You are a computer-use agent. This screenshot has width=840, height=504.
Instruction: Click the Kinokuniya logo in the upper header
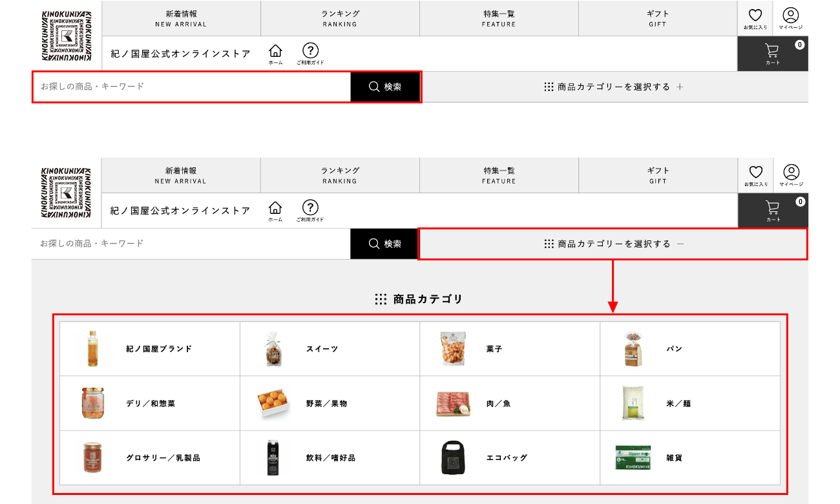tap(66, 36)
